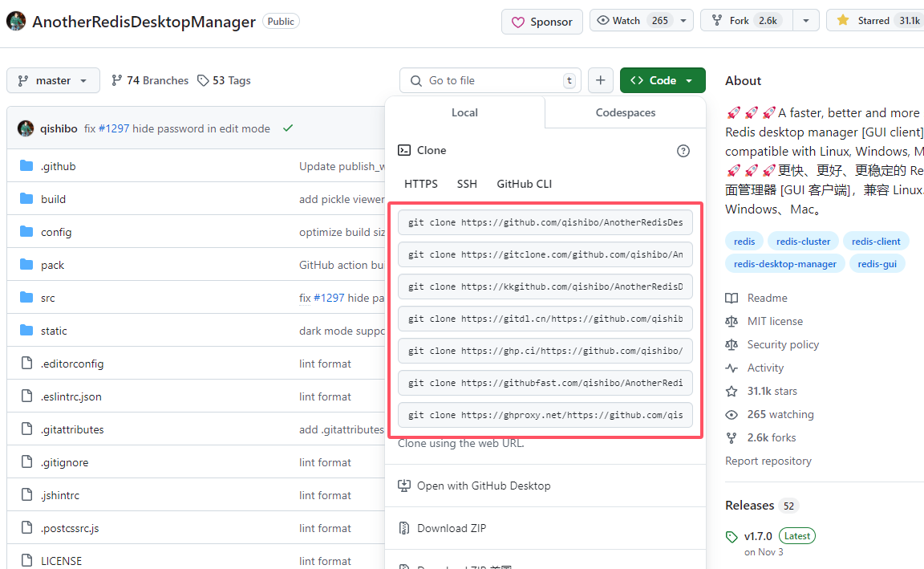Select the gitdl.cn git clone command

coord(545,319)
